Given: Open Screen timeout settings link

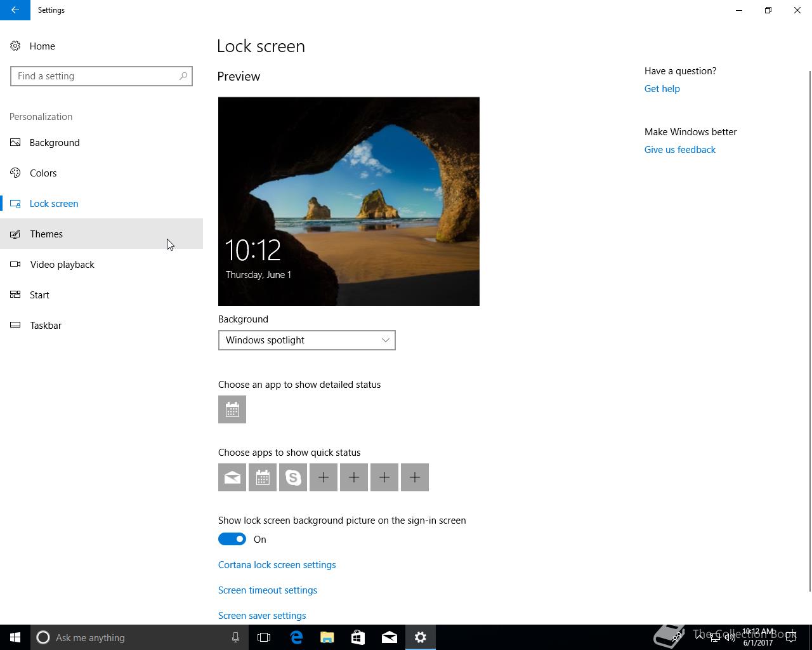Looking at the screenshot, I should [268, 590].
